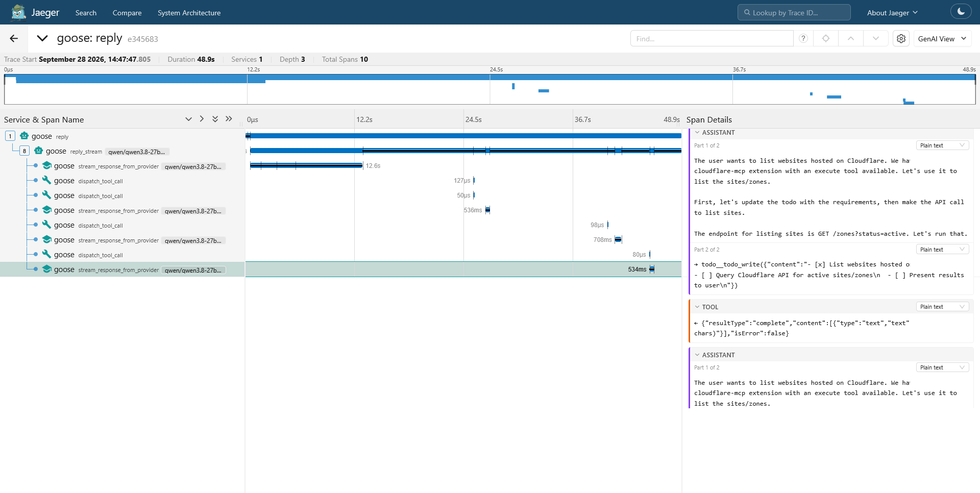This screenshot has width=980, height=493.
Task: Click wrench icon on third dispatch_tool_call span
Action: tap(47, 225)
